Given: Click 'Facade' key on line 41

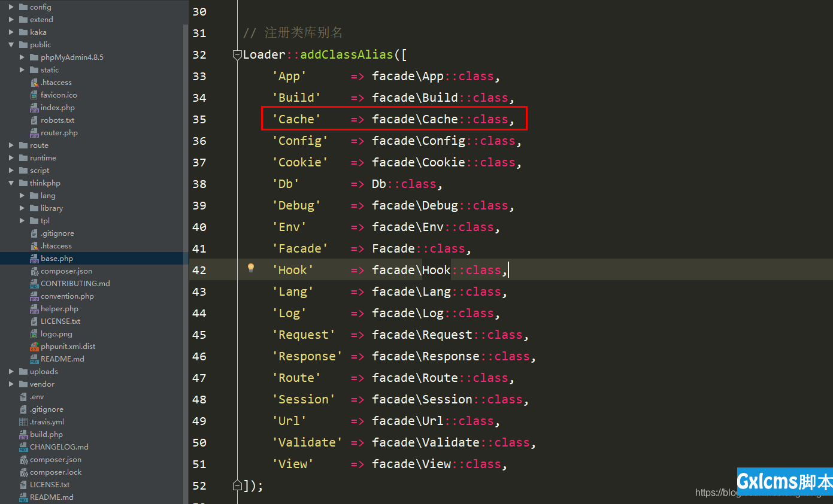Looking at the screenshot, I should [x=300, y=248].
